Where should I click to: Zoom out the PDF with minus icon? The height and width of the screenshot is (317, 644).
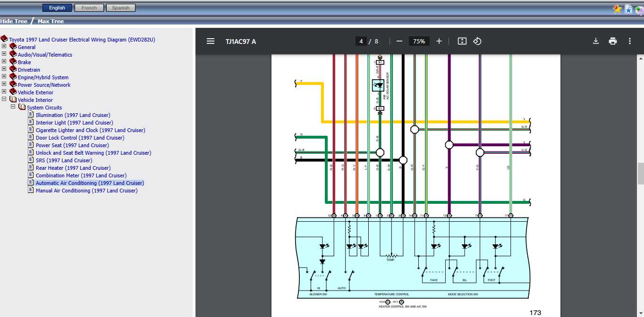pyautogui.click(x=399, y=42)
